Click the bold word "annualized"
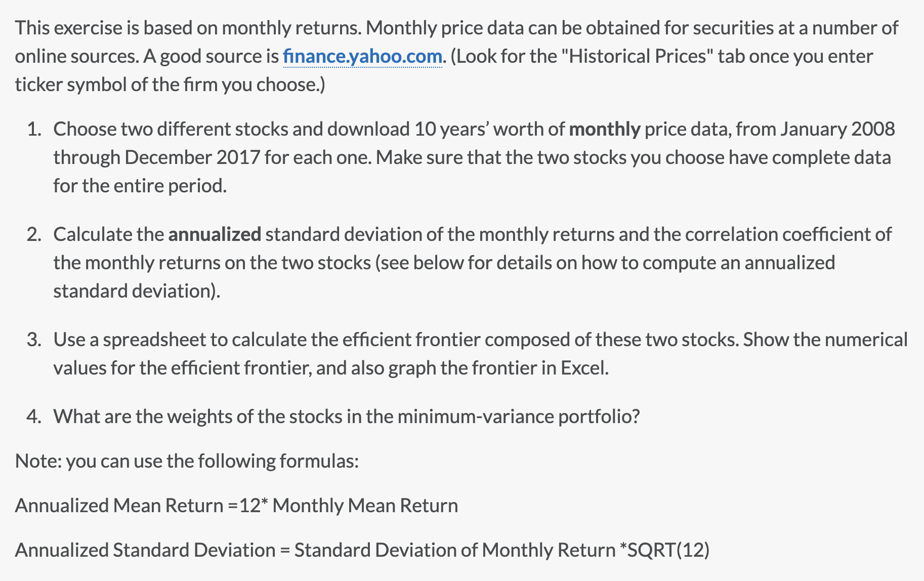 click(215, 235)
